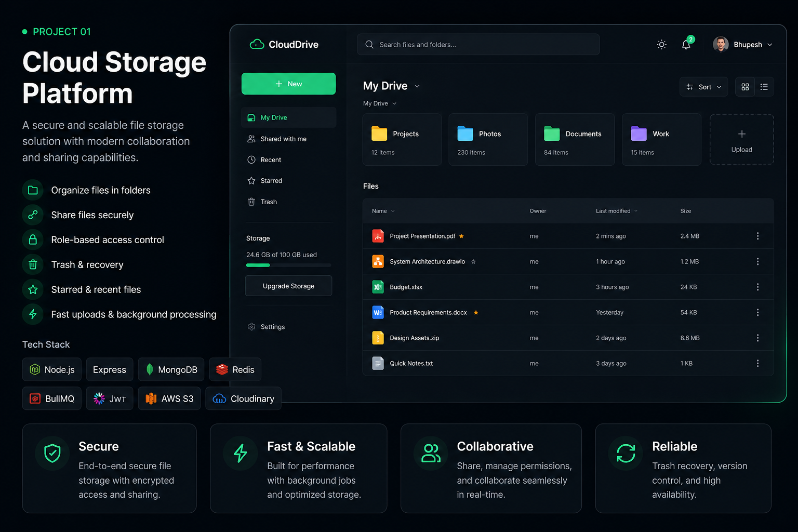Click the AWS S3 tech stack badge

169,398
